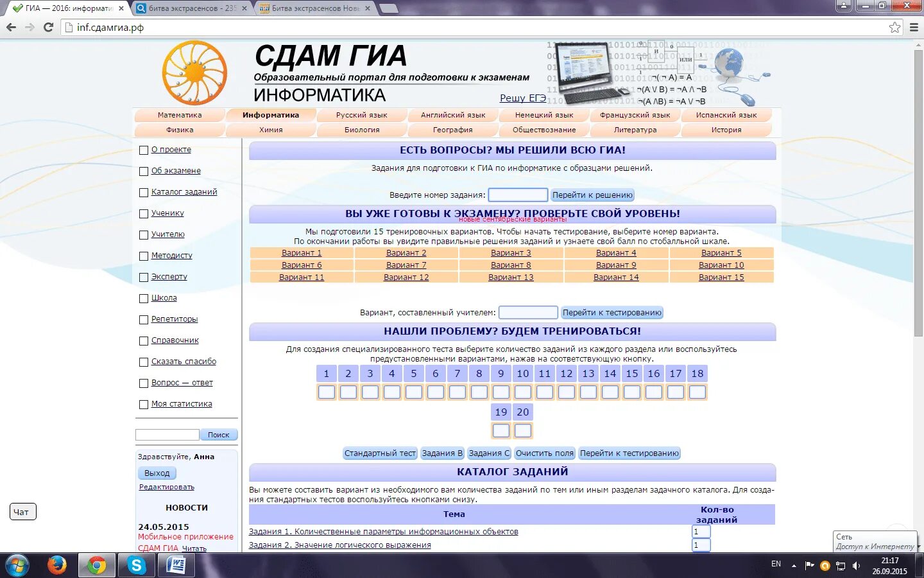Click count field under task number 1
The width and height of the screenshot is (924, 578).
(327, 392)
